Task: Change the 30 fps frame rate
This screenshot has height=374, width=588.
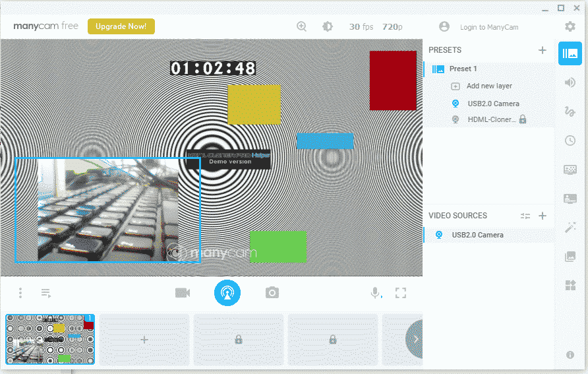Action: 361,26
